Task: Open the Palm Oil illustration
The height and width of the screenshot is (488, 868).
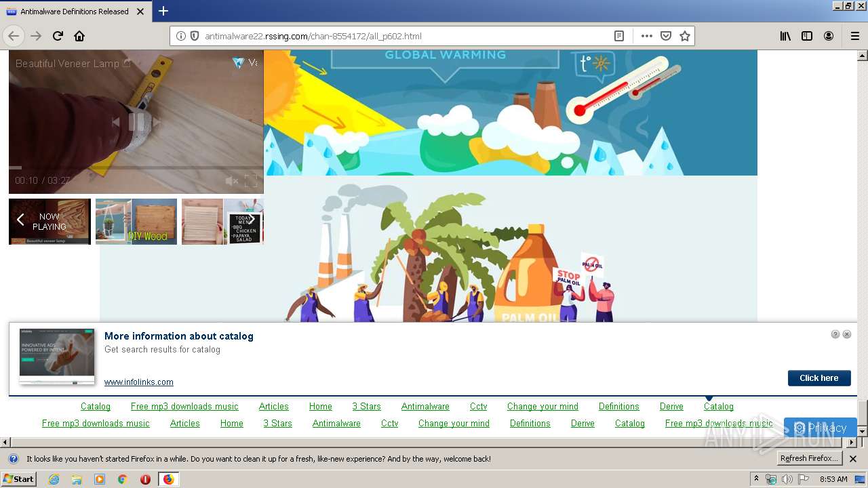Action: (429, 249)
